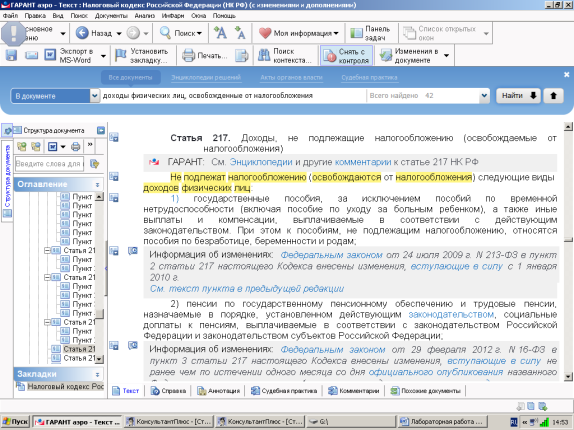Image resolution: width=574 pixels, height=430 pixels.
Task: Click the Назад back arrow icon
Action: point(82,33)
